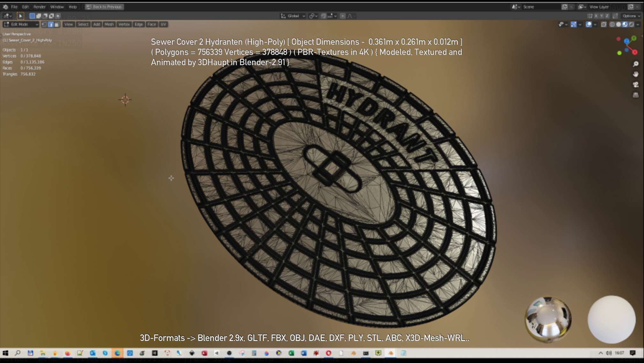Viewport: 644px width, 363px height.
Task: Open the Face menu
Action: (x=152, y=24)
